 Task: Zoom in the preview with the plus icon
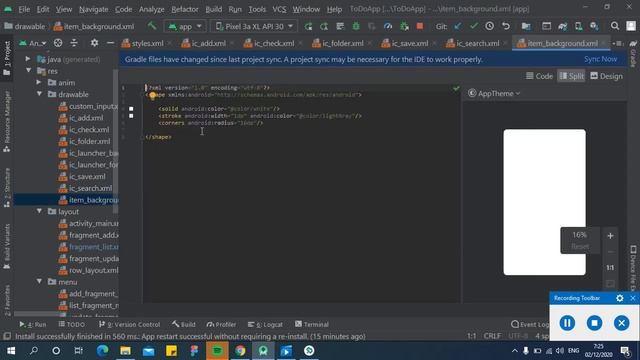pos(610,236)
